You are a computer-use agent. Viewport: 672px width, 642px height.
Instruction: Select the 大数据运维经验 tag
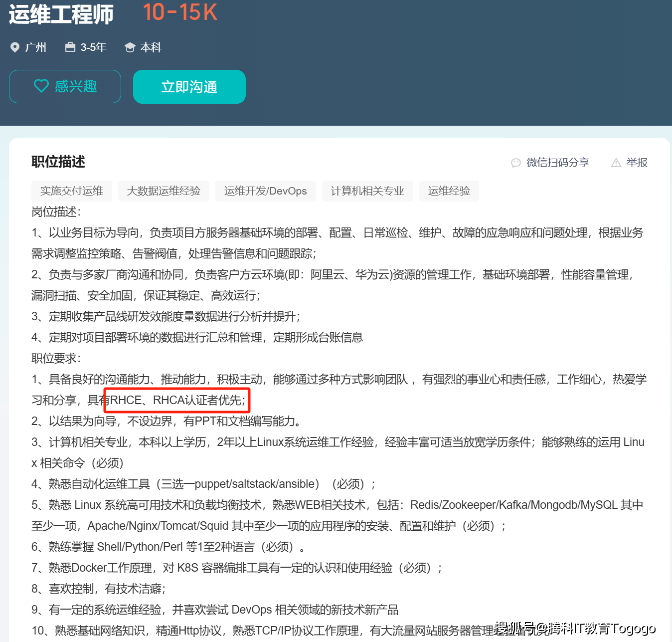164,191
